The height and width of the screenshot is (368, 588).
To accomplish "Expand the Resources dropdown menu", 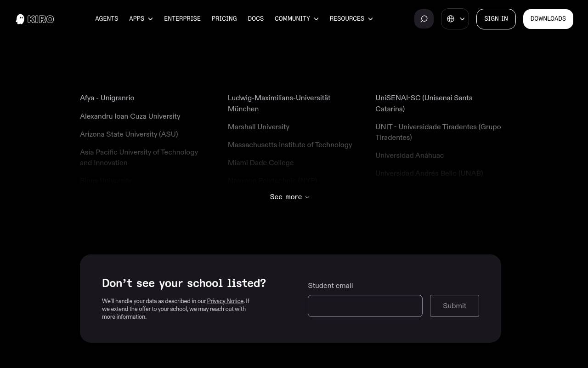I will (x=351, y=19).
